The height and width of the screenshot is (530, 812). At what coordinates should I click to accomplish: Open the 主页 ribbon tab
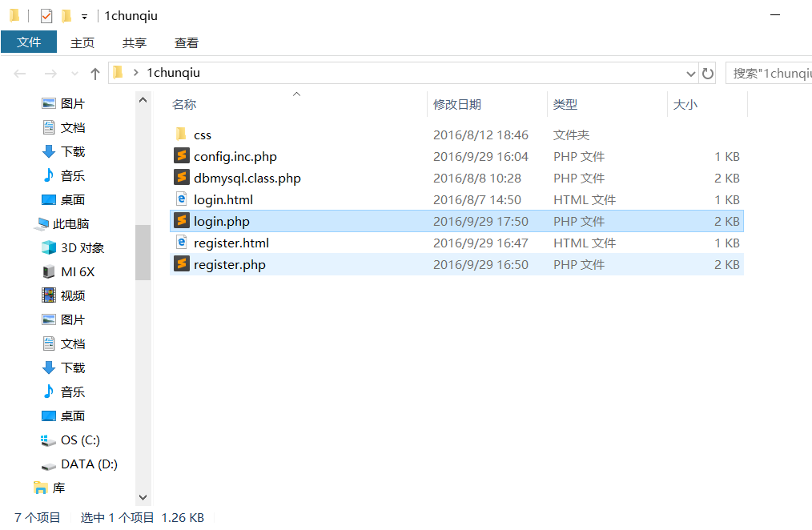(82, 43)
